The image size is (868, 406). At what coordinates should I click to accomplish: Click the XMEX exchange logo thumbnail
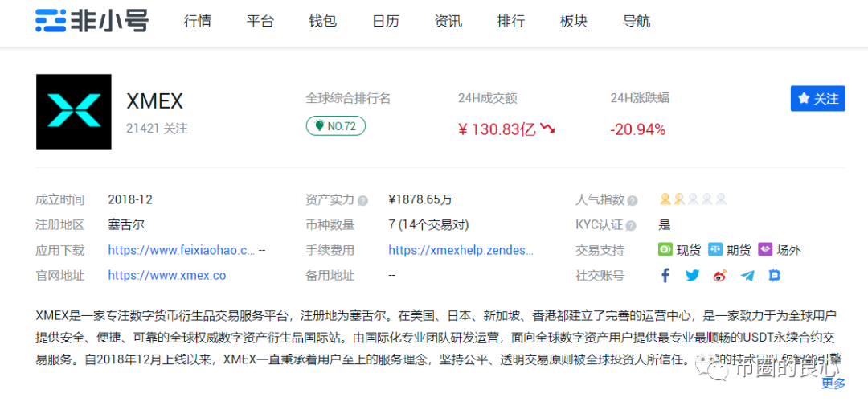[74, 111]
